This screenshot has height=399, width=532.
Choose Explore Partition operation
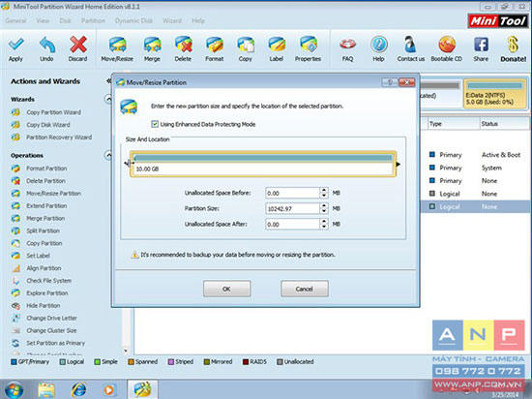point(47,293)
